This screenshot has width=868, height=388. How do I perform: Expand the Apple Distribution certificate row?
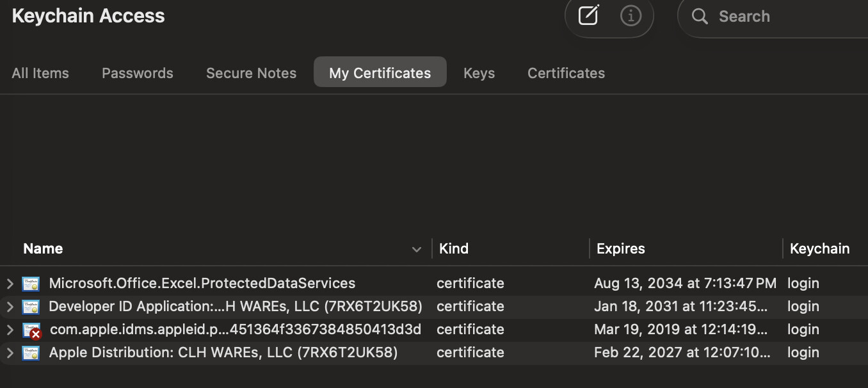click(x=10, y=353)
